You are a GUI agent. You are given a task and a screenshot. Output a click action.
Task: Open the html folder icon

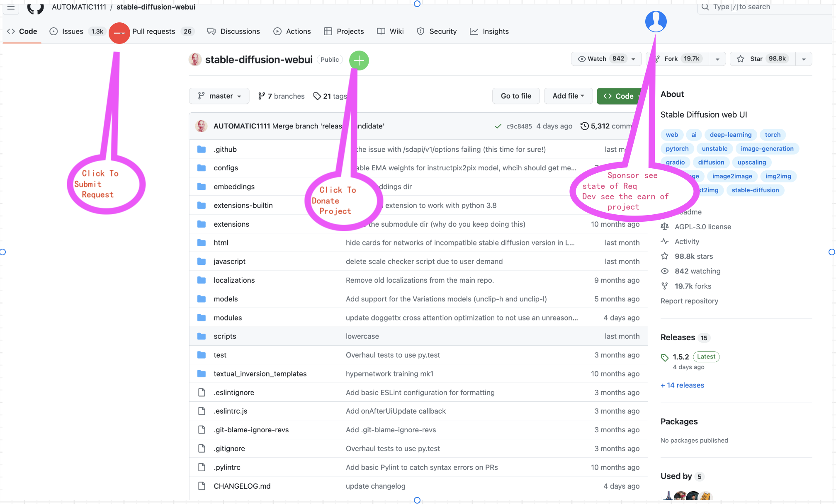(x=202, y=242)
